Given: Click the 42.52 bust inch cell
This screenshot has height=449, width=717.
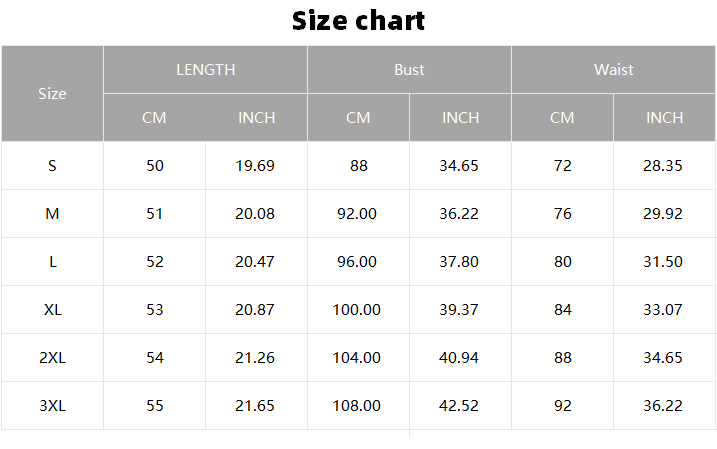Looking at the screenshot, I should pos(459,406).
